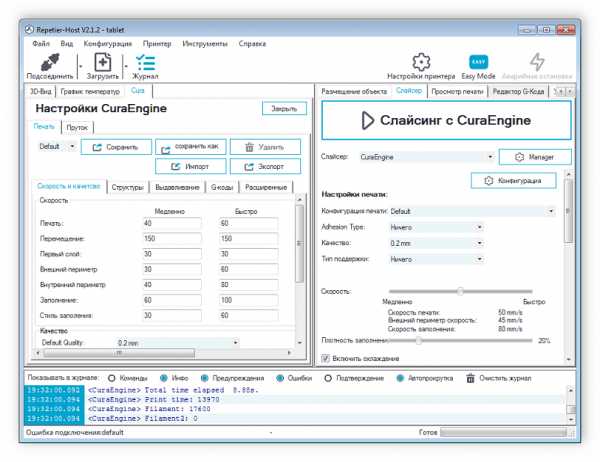Open Настройки принтера gear icon
Screen dimensions: 600x462
coord(421,62)
